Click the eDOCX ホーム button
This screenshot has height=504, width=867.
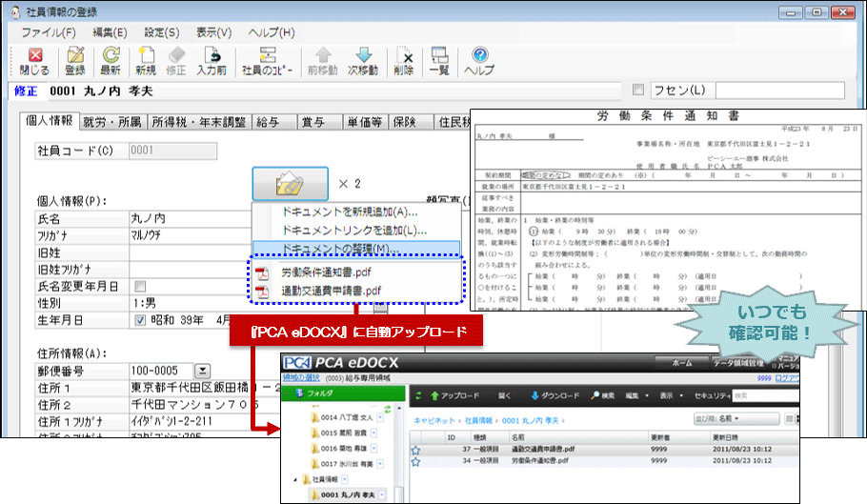(x=682, y=363)
